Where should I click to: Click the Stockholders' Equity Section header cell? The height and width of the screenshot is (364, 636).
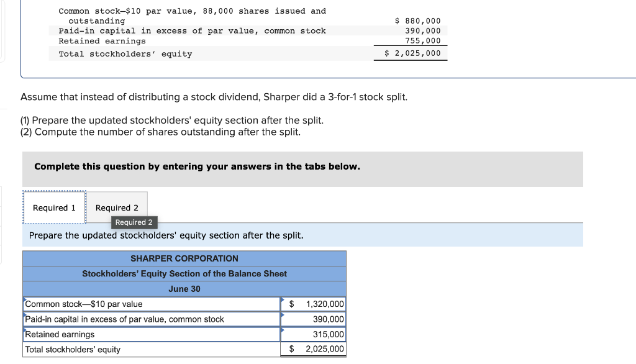tap(184, 273)
